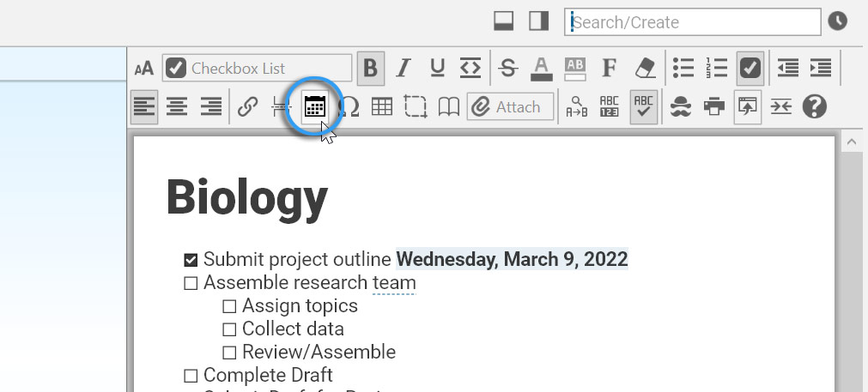Insert a table using the grid icon
The image size is (868, 392).
[381, 107]
